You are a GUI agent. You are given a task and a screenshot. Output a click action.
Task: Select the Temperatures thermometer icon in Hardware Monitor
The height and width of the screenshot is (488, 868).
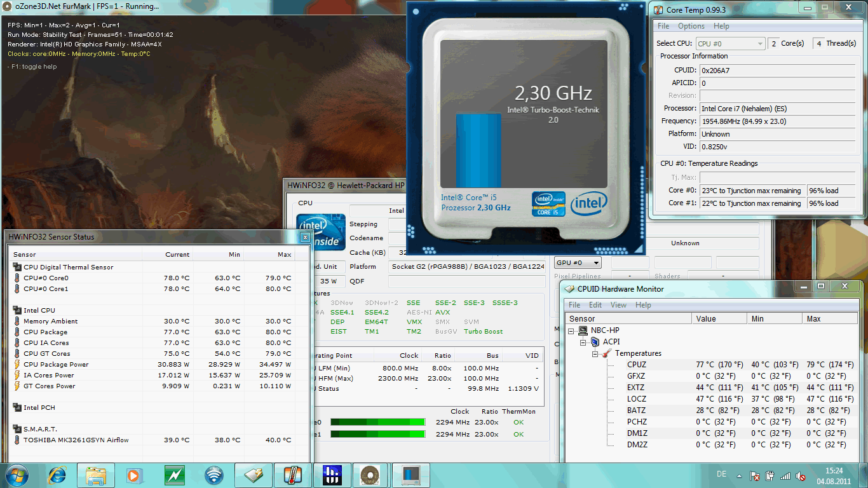606,353
